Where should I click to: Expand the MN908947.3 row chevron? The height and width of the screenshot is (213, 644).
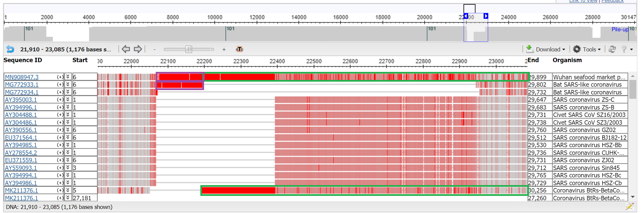[x=68, y=77]
